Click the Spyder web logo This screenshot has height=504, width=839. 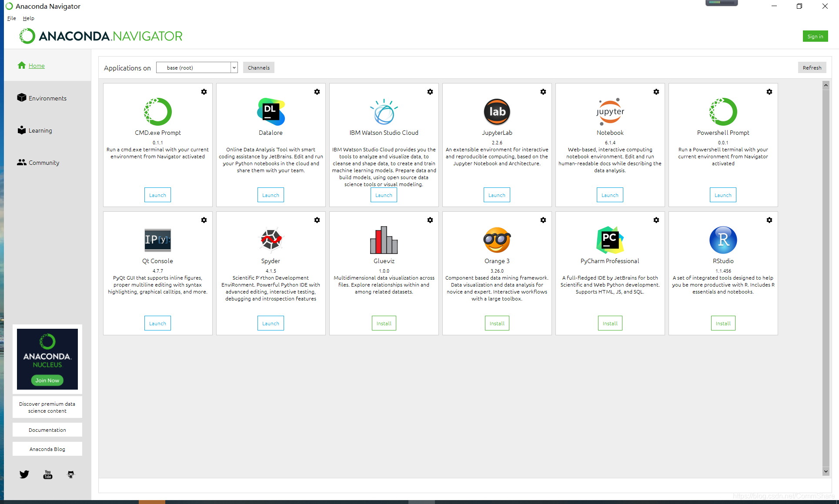pos(271,240)
